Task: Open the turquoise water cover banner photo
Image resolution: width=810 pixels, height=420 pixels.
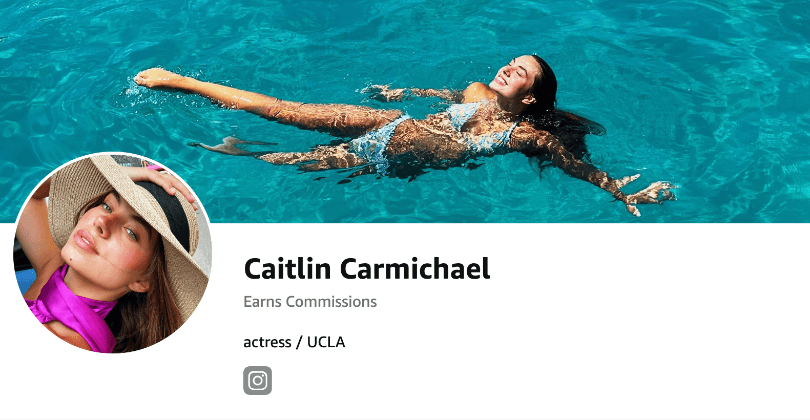Action: 405,111
